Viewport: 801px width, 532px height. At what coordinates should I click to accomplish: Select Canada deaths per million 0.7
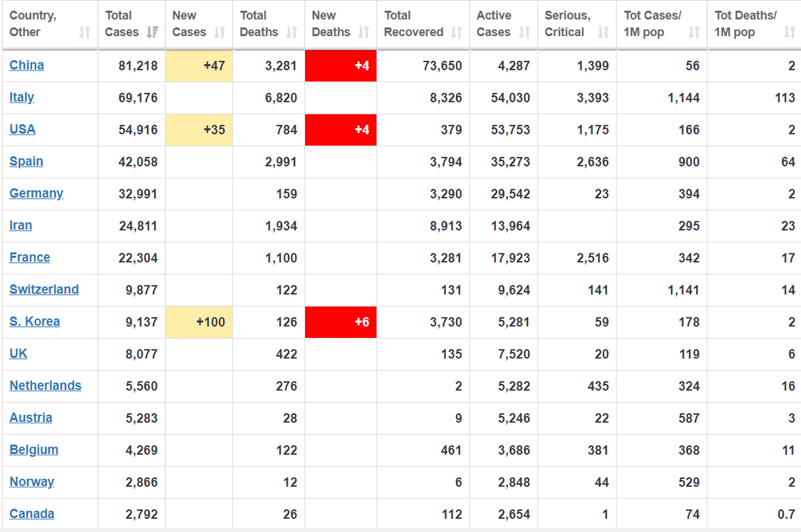coord(787,514)
